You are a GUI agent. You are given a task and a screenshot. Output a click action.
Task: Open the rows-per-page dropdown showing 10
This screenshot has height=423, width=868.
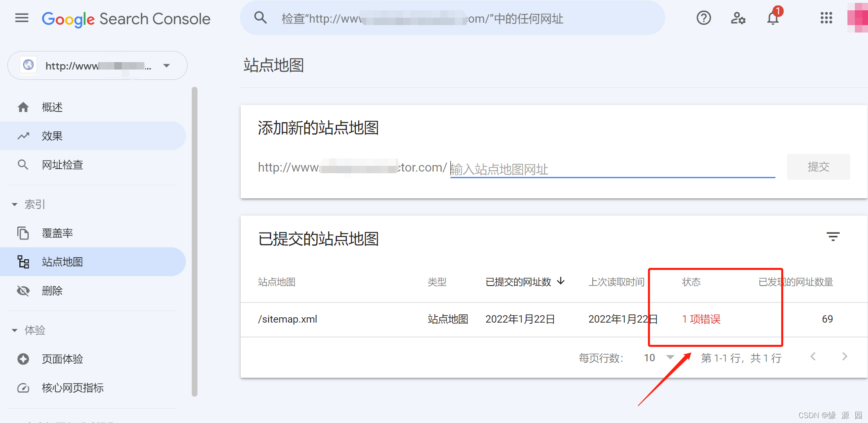click(658, 357)
